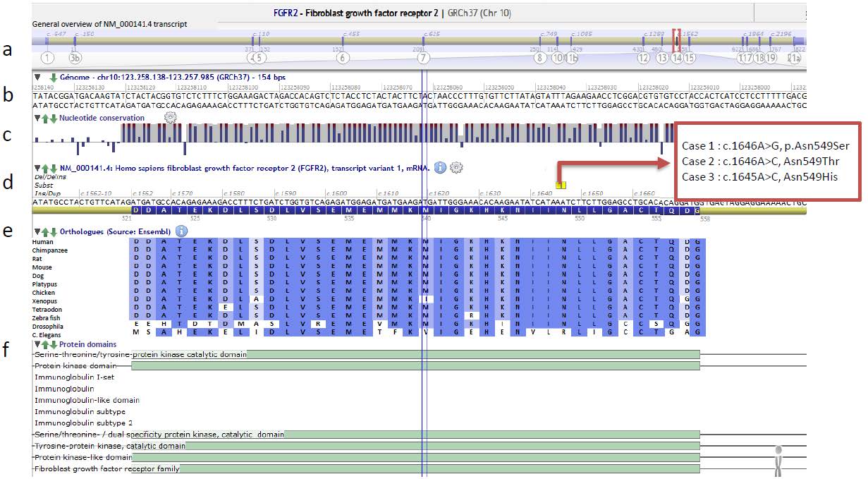The height and width of the screenshot is (479, 868).
Task: Collapse the Génome track with the black triangle
Action: (37, 77)
